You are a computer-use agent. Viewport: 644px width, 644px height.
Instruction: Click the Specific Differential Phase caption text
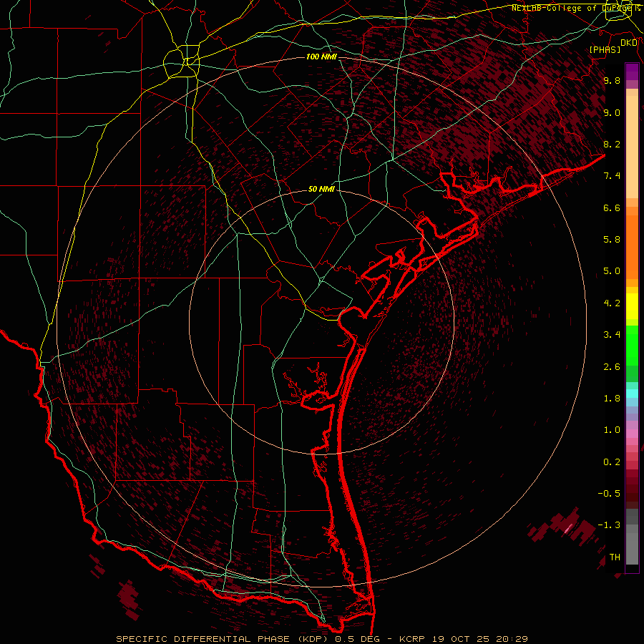pos(321,639)
